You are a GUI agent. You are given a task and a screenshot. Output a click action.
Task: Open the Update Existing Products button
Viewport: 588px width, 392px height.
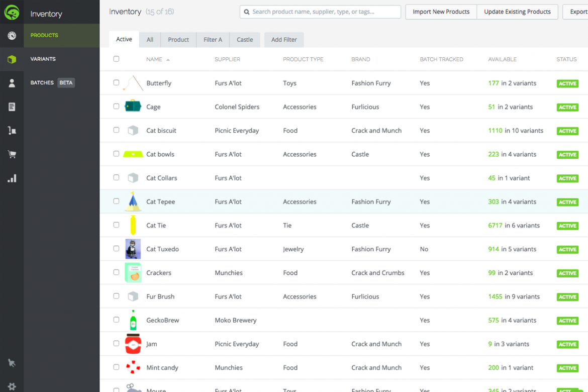click(x=517, y=12)
